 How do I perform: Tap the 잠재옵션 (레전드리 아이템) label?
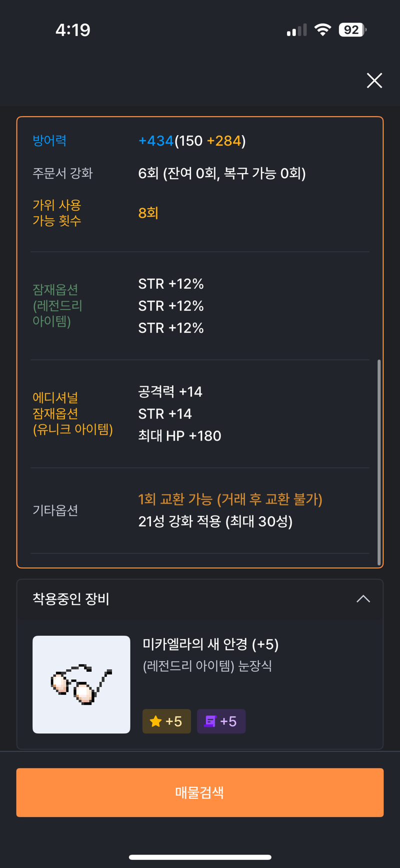(57, 305)
